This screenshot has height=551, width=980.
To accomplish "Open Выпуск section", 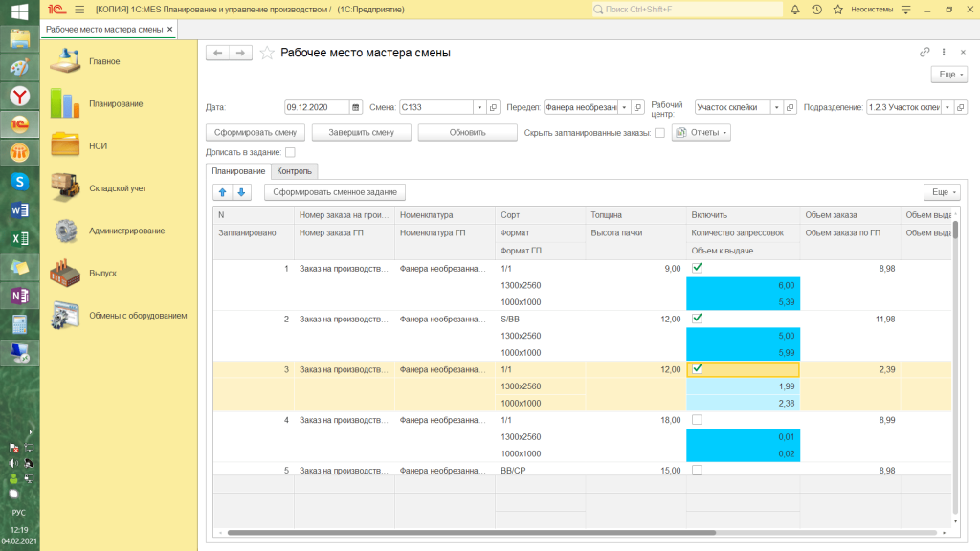I will pos(102,273).
